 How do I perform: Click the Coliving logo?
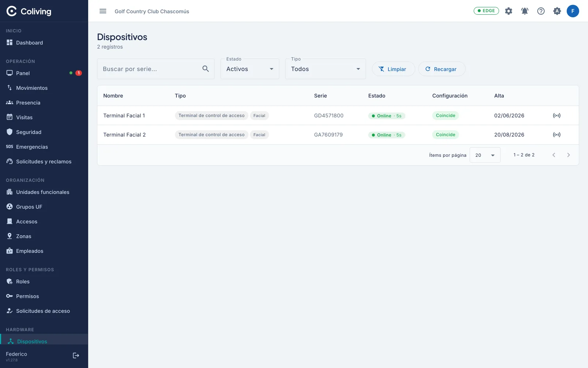point(29,11)
